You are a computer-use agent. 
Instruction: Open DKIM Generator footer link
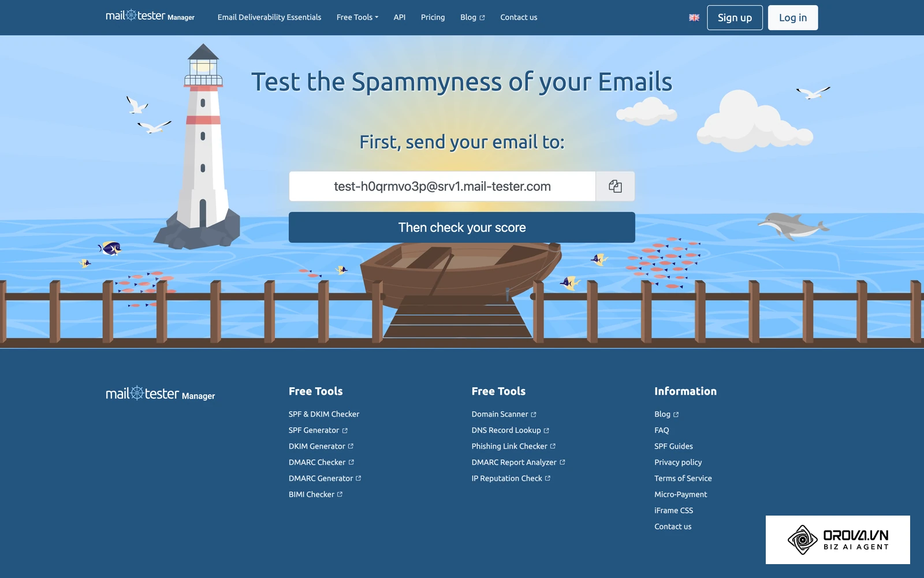tap(321, 446)
